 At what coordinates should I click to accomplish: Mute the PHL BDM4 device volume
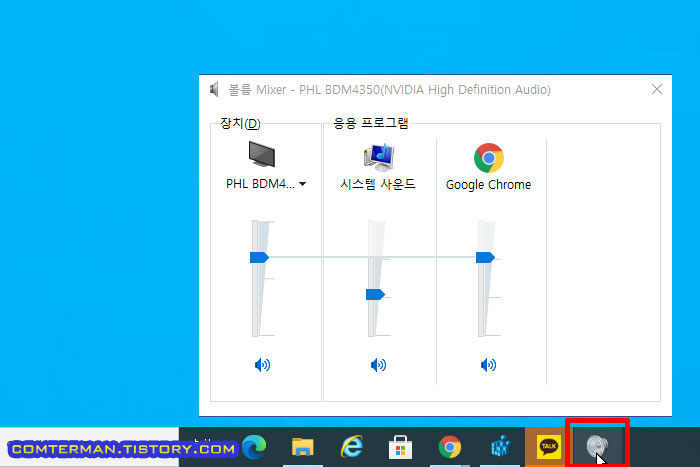pyautogui.click(x=262, y=365)
